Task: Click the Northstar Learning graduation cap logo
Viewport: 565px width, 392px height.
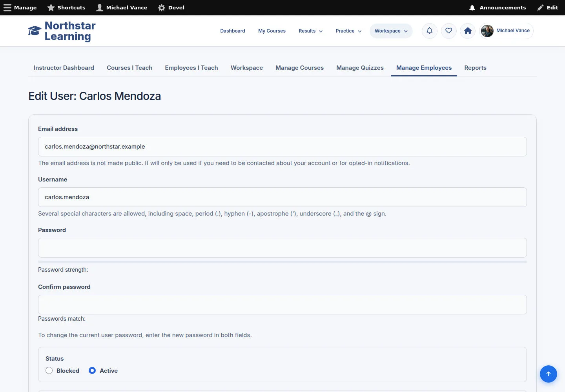Action: point(35,31)
